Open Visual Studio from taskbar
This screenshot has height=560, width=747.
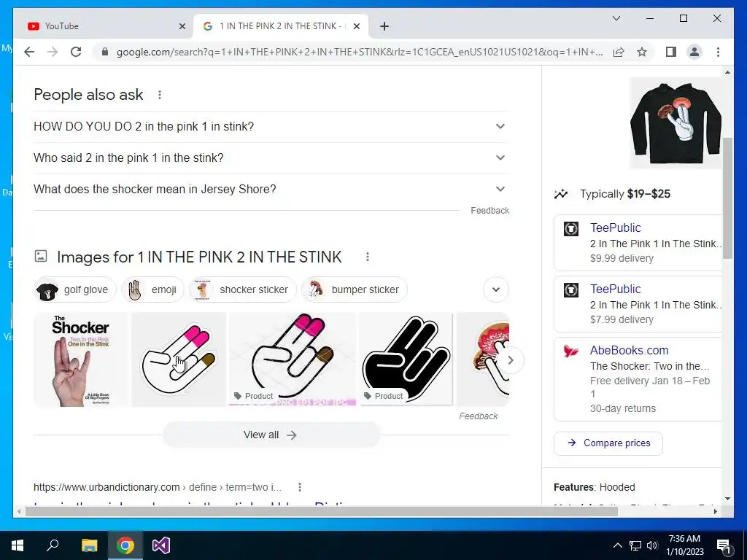coord(161,545)
